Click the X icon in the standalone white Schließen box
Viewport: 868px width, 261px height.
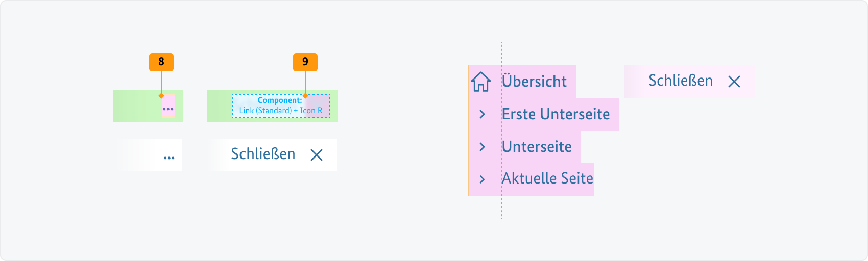(x=317, y=155)
